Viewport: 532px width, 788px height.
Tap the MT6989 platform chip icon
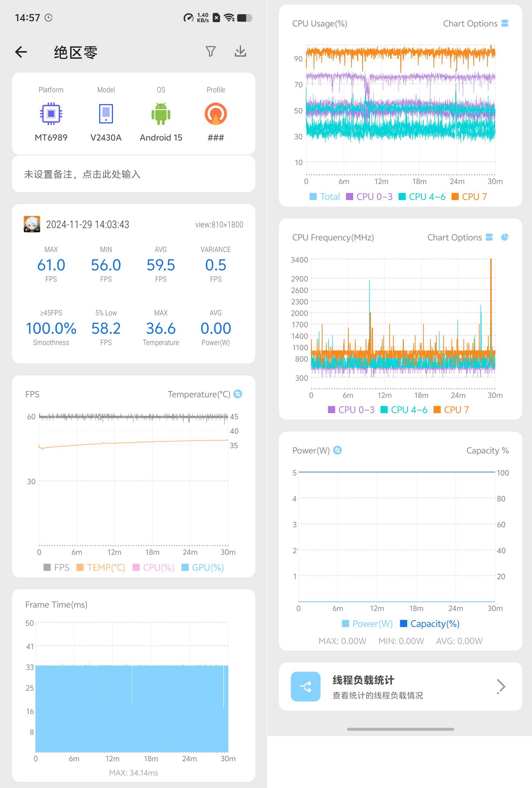(x=51, y=113)
